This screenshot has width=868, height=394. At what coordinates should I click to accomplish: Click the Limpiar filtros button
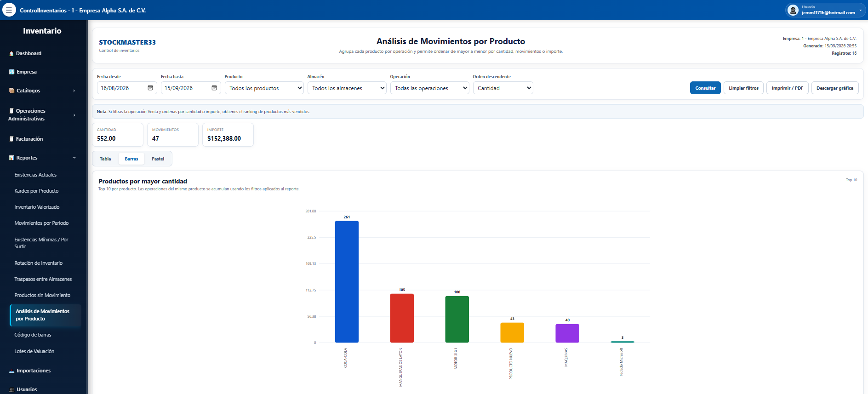743,88
